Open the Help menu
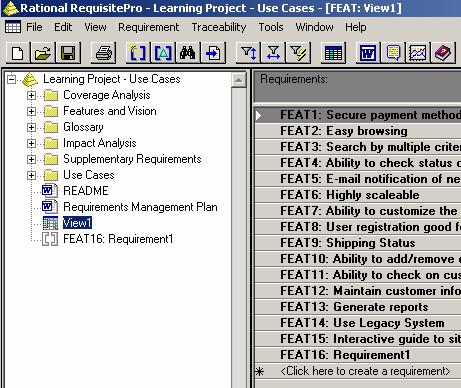The height and width of the screenshot is (388, 461). [x=356, y=27]
